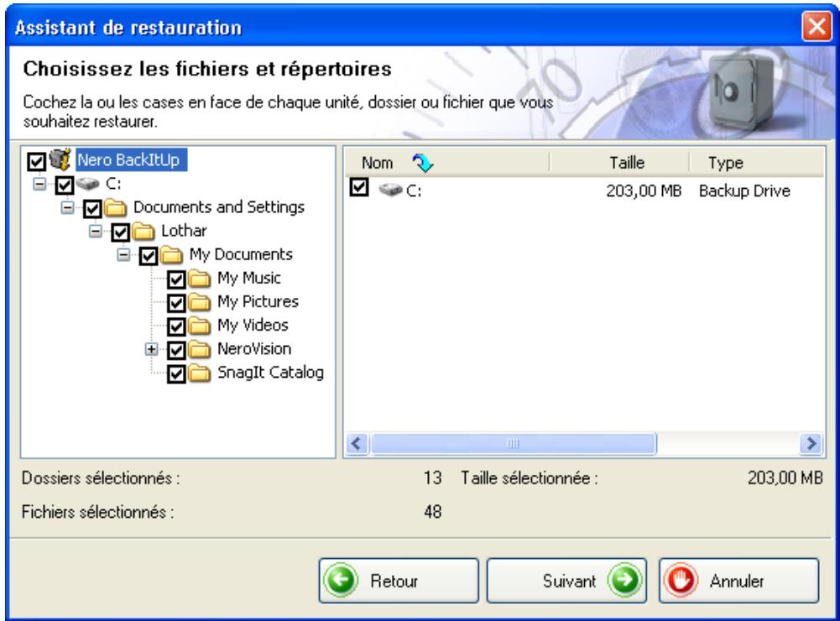Toggle the Documents and Settings checkbox
Screen dimensions: 840x621
pos(92,209)
